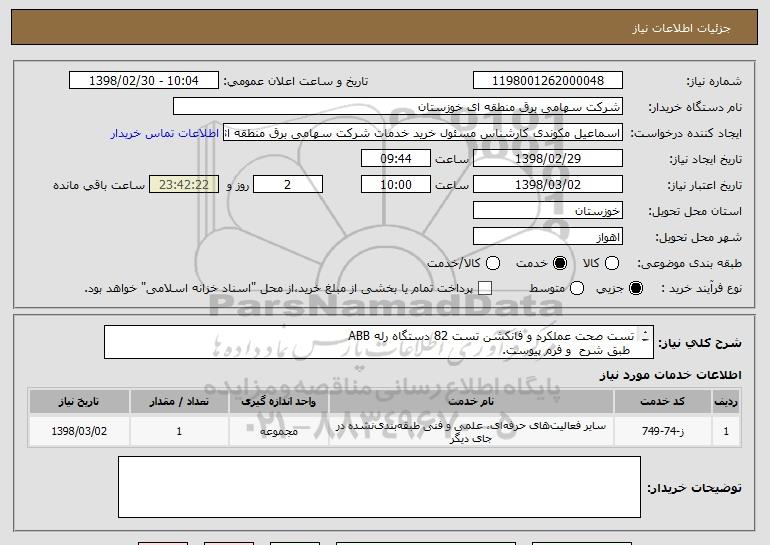Click the delivery province خوزستان field
The image size is (770, 545).
point(546,211)
